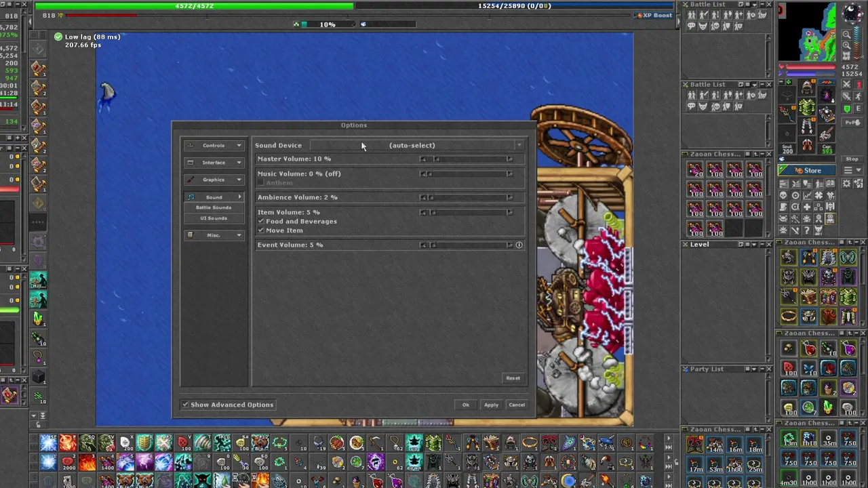Confirm the options with Ok
Screen dimensions: 868x488
tap(466, 405)
